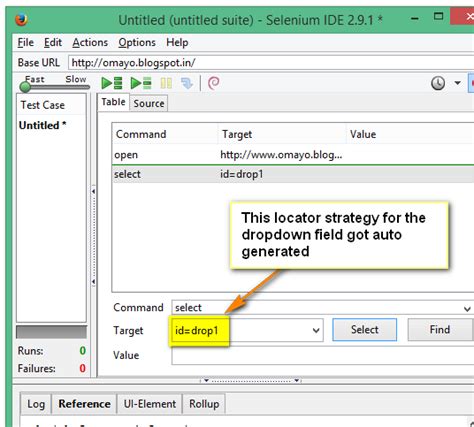Open the Help menu
The width and height of the screenshot is (474, 427).
point(177,42)
